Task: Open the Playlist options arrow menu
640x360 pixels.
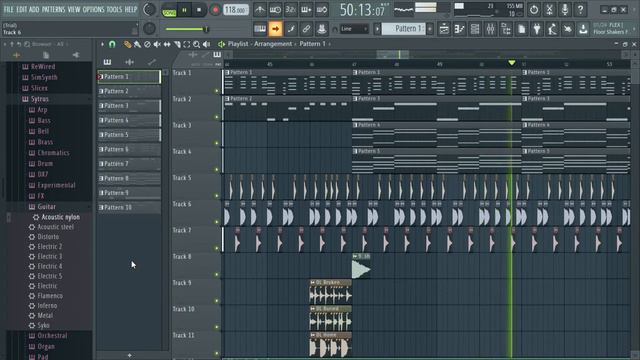Action: click(102, 44)
